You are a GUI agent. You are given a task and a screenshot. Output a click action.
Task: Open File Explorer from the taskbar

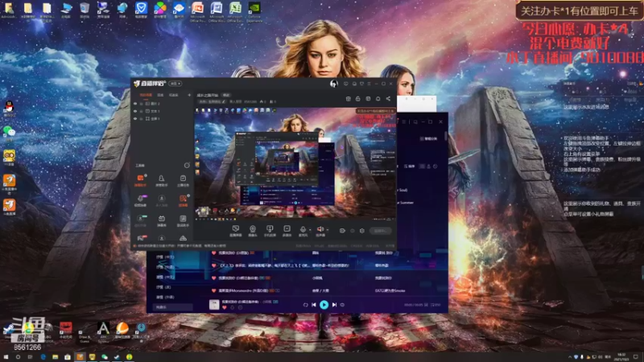pyautogui.click(x=55, y=357)
